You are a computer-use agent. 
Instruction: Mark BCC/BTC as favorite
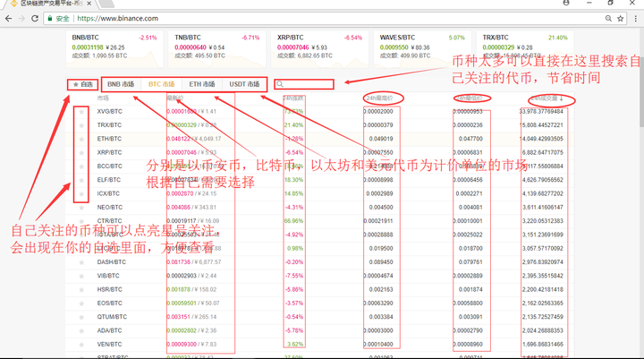[x=81, y=167]
